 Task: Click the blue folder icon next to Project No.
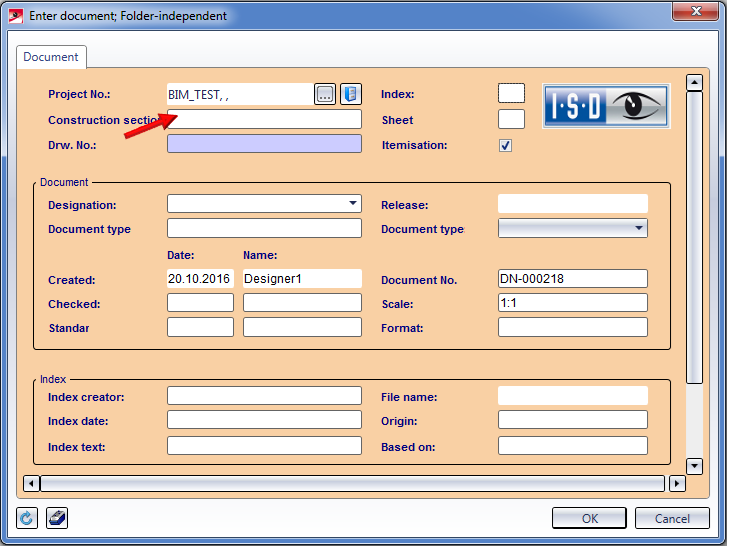[x=350, y=94]
